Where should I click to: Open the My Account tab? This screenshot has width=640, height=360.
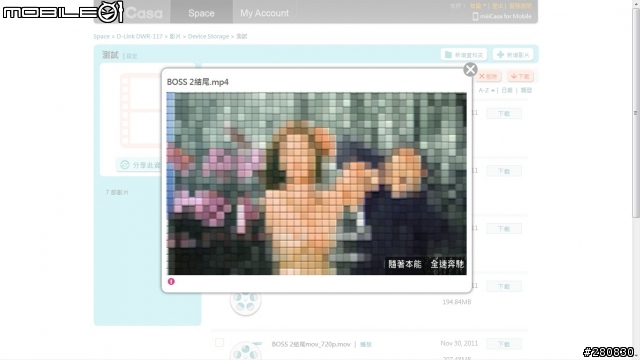click(264, 13)
